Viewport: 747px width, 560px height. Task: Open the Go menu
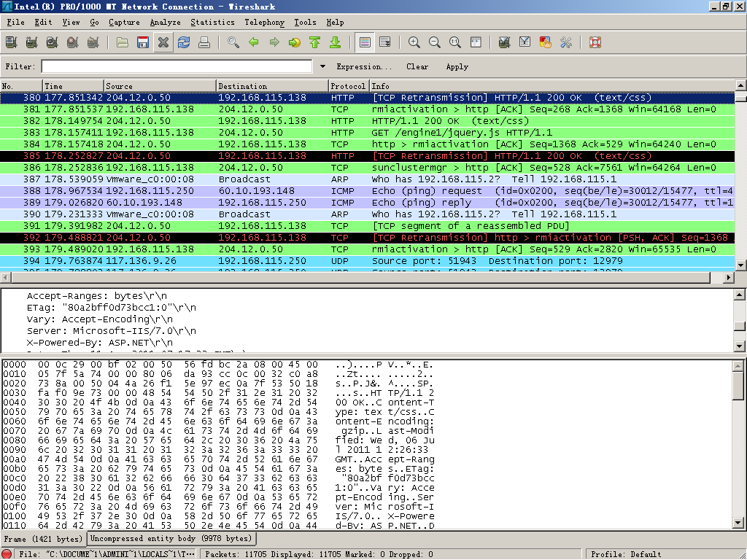click(94, 23)
